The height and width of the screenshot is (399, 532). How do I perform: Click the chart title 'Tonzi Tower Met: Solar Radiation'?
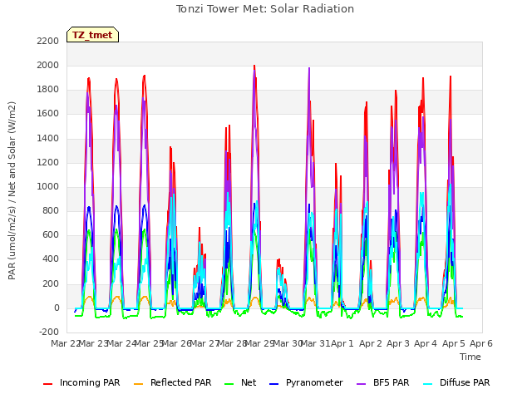(x=265, y=9)
